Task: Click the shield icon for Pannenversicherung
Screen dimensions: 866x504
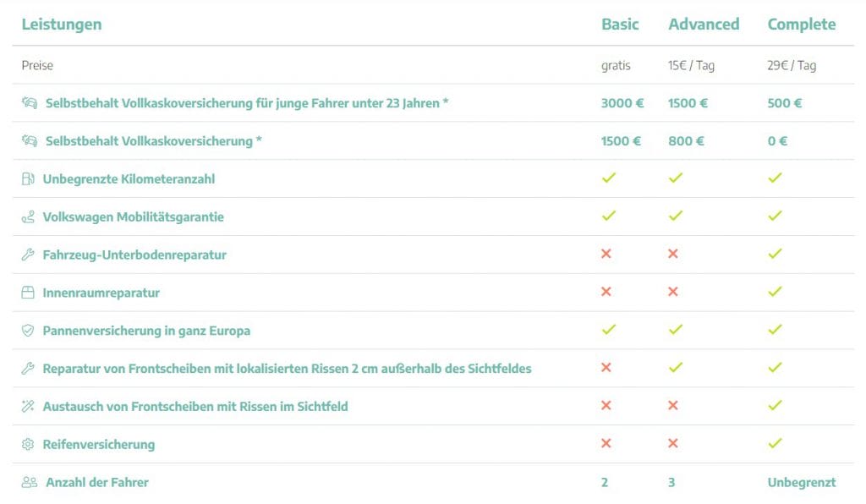Action: (x=28, y=330)
